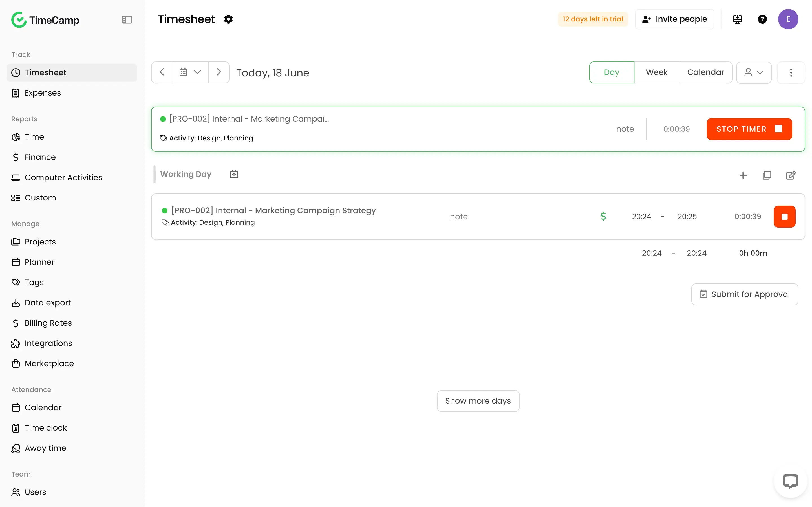Viewport: 812px width, 507px height.
Task: Open the chat support bubble
Action: click(790, 480)
